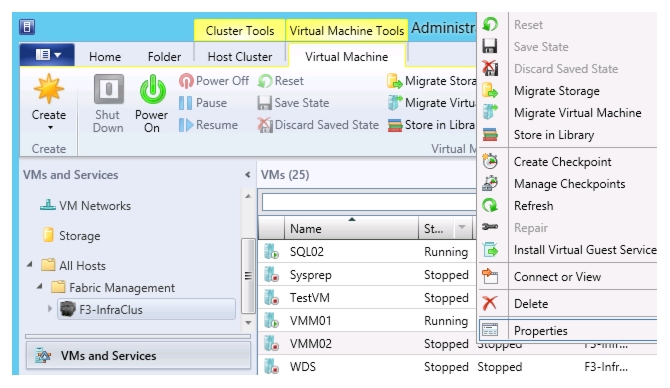Open the Status column filter dropdown

pos(462,228)
